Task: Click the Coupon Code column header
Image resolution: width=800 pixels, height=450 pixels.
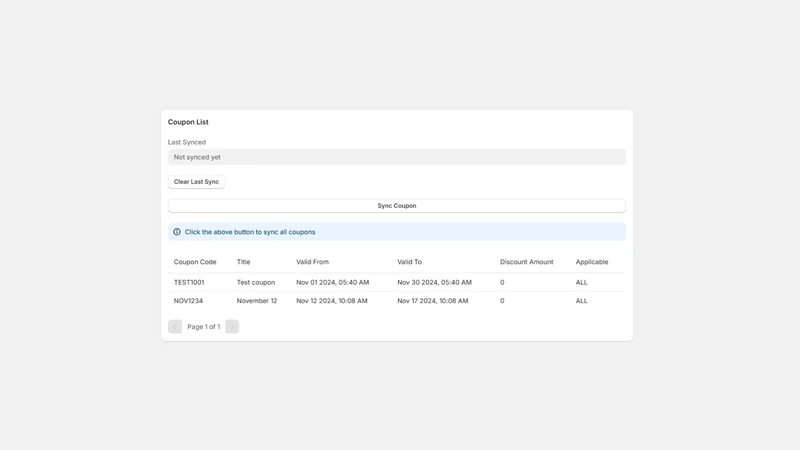Action: click(195, 262)
